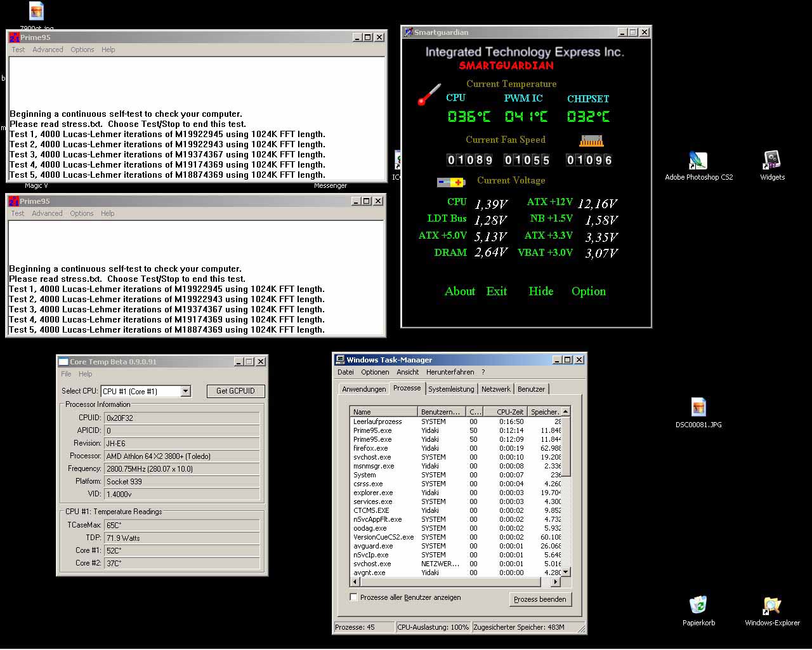This screenshot has width=812, height=650.
Task: Open Advanced menu in lower Prime95 window
Action: 47,213
